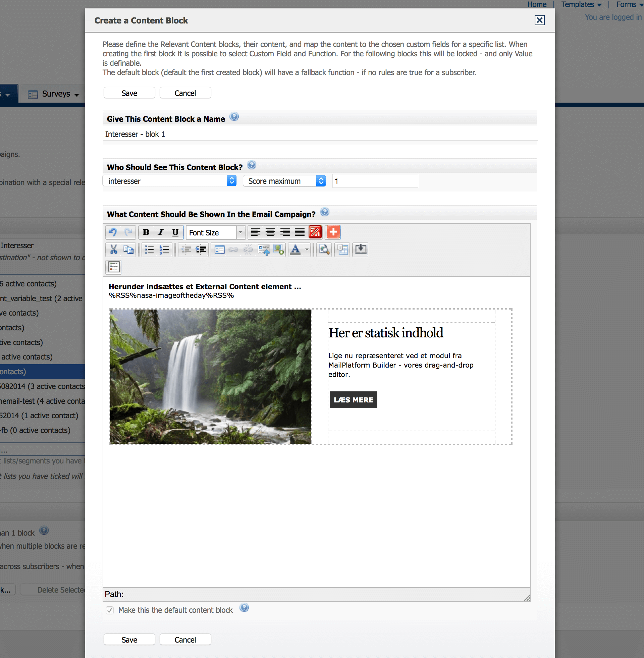This screenshot has width=644, height=658.
Task: Open the interesser custom field dropdown
Action: [169, 181]
